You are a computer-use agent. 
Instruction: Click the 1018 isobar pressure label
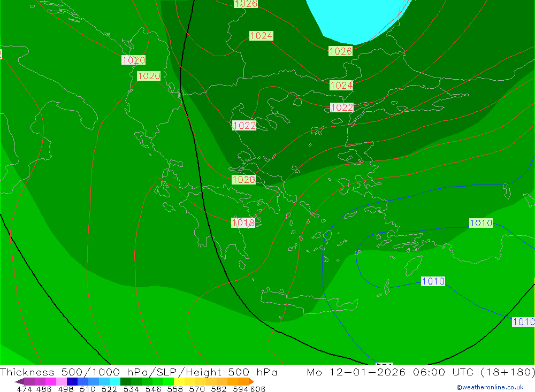(x=243, y=223)
